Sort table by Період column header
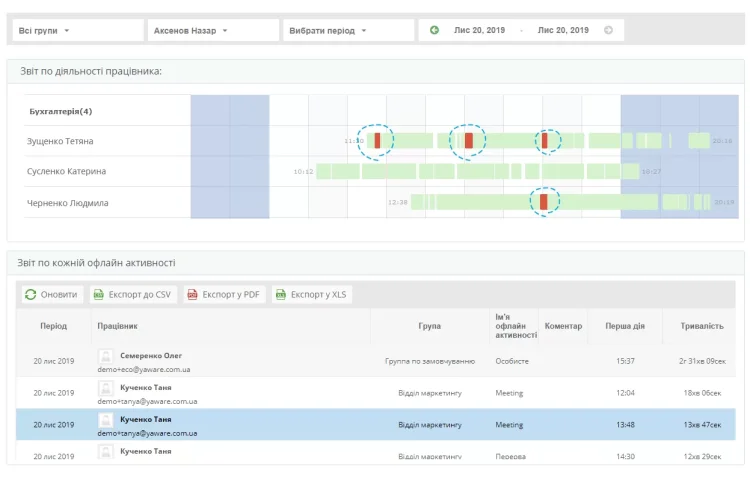 53,326
